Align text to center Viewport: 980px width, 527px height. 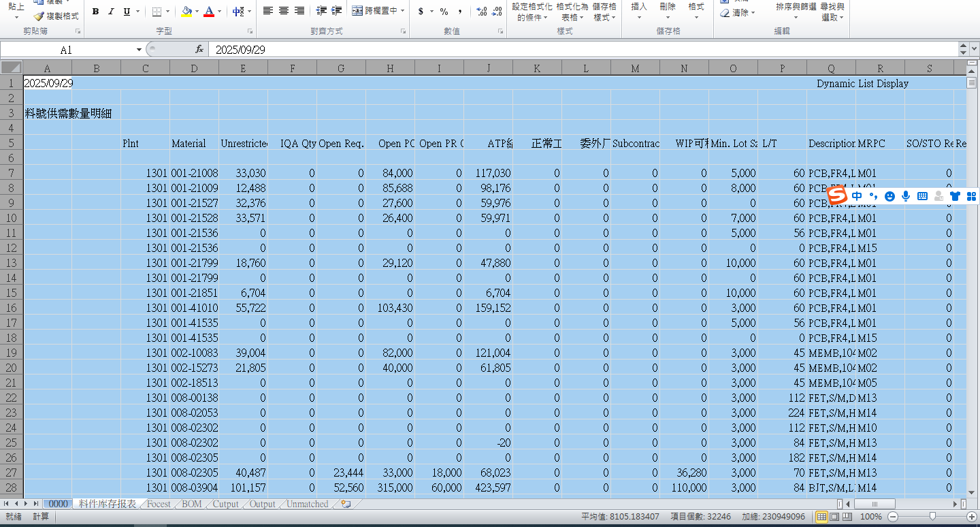pyautogui.click(x=284, y=12)
